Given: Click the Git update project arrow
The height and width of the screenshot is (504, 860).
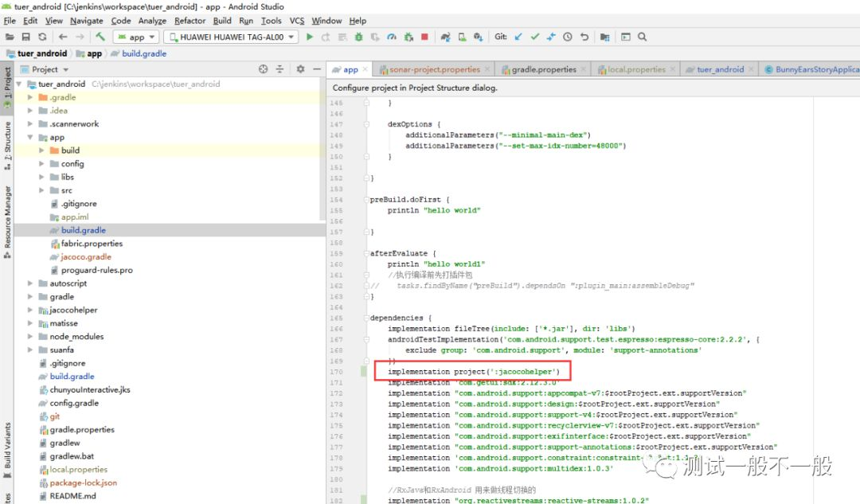Looking at the screenshot, I should [x=518, y=37].
